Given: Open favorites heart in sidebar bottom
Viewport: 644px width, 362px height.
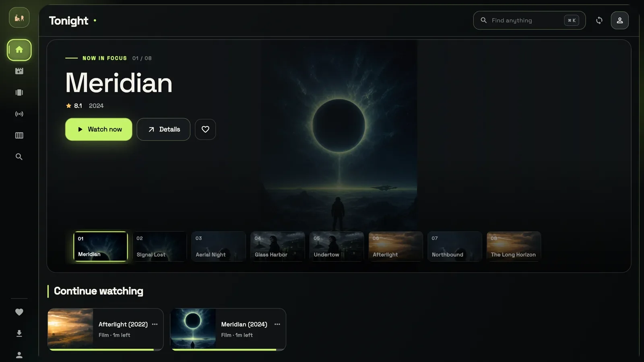Looking at the screenshot, I should coord(19,312).
